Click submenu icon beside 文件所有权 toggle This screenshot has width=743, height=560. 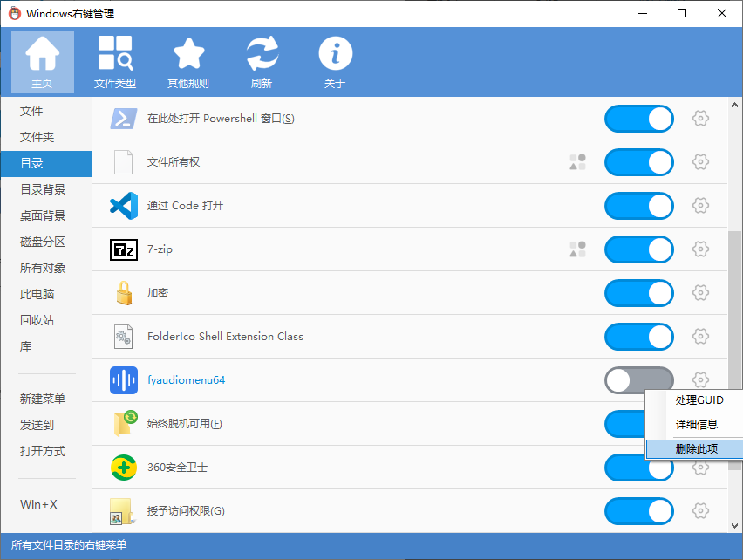[x=577, y=162]
